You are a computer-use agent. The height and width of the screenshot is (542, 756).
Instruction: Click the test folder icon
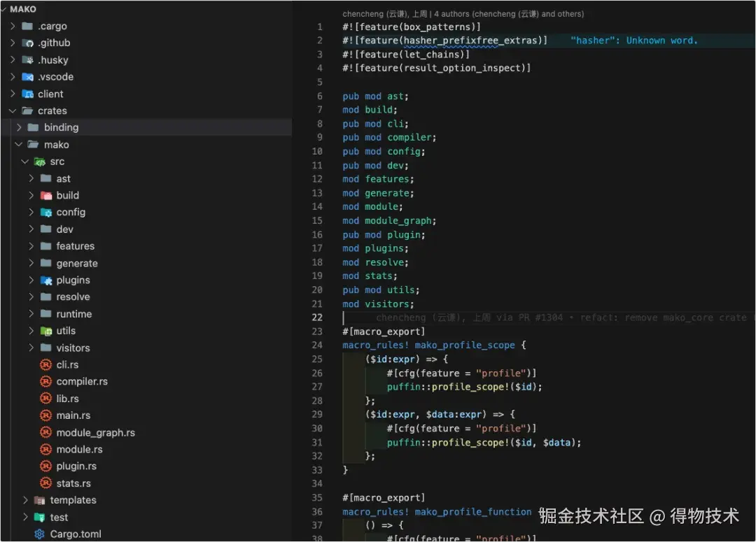coord(40,518)
